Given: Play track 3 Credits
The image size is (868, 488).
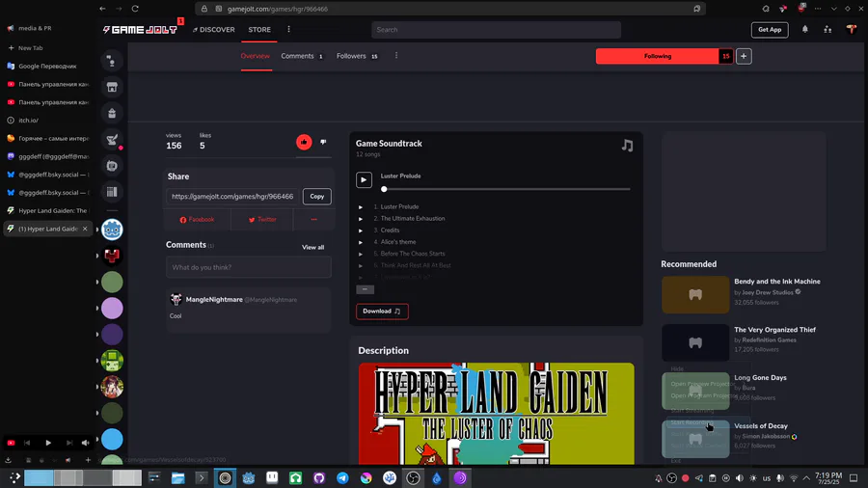Looking at the screenshot, I should coord(361,230).
